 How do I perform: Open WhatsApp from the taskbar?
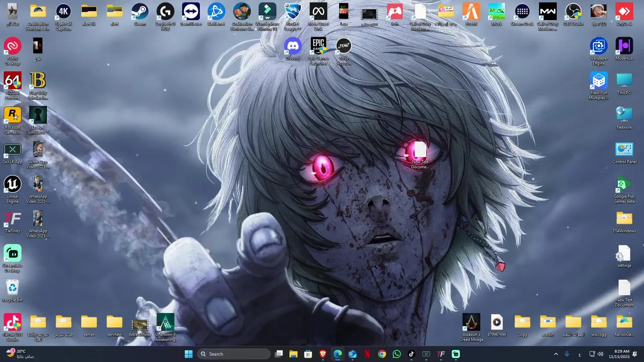tap(397, 354)
